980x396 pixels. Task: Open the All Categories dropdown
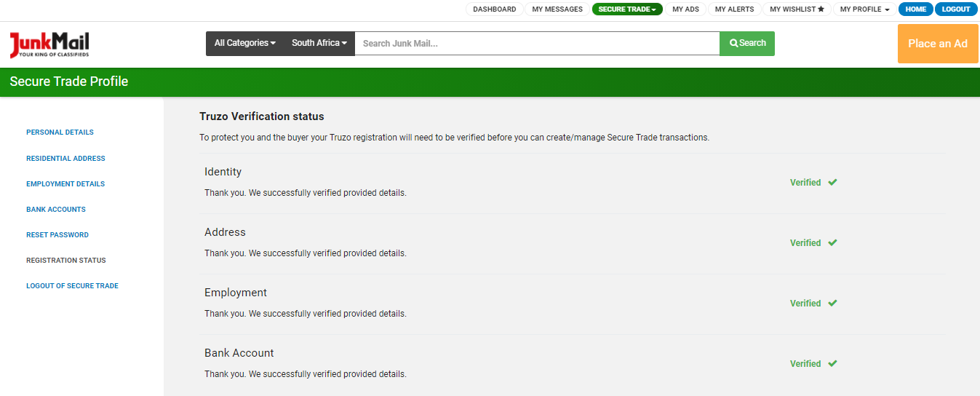tap(244, 44)
